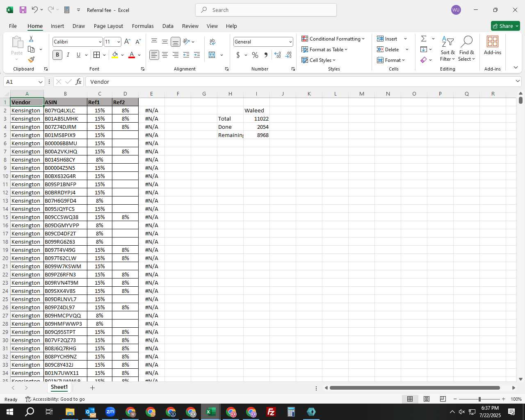Apply comma style format
The height and width of the screenshot is (420, 525).
tap(266, 55)
